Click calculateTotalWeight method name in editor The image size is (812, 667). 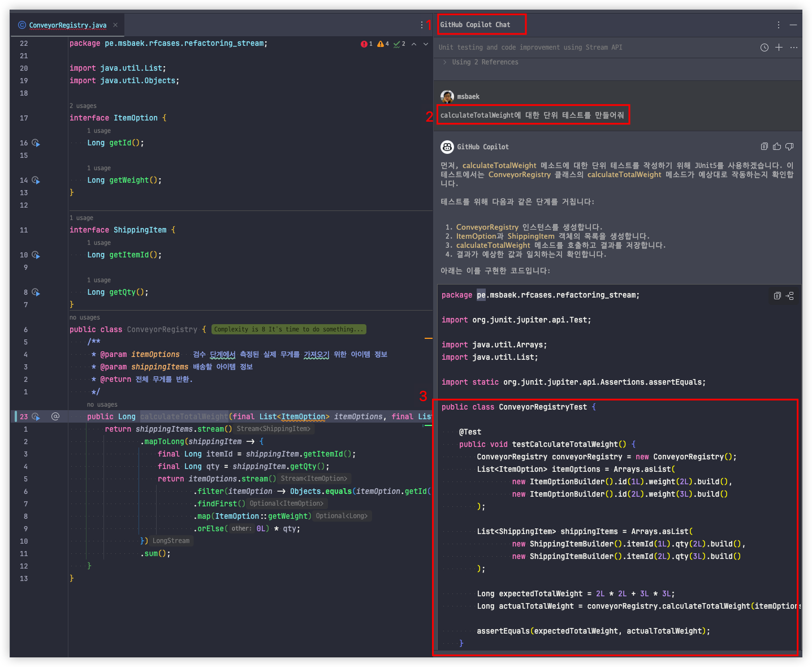184,417
